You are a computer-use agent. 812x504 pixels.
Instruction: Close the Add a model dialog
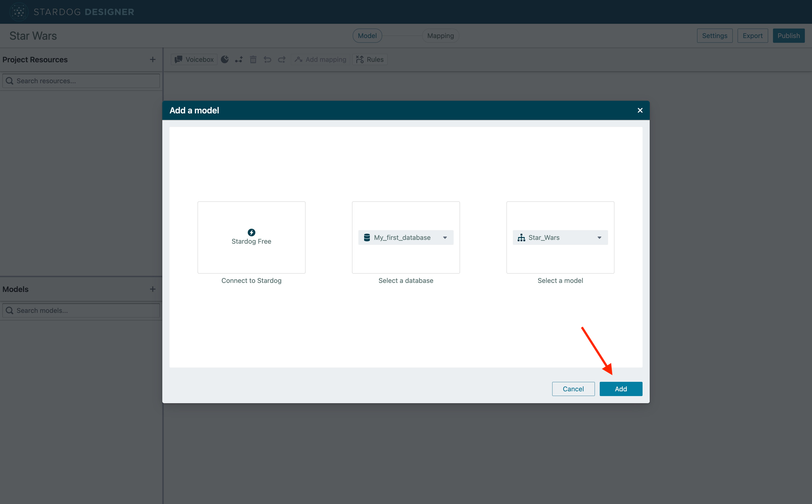coord(639,110)
